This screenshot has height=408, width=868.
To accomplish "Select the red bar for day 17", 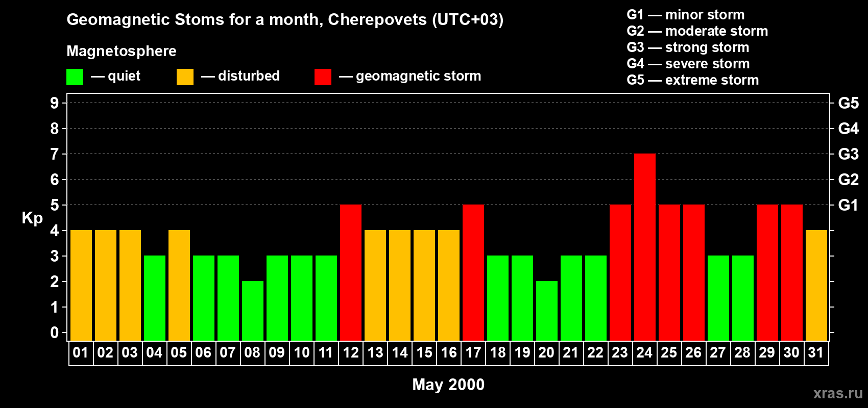I will pyautogui.click(x=473, y=272).
